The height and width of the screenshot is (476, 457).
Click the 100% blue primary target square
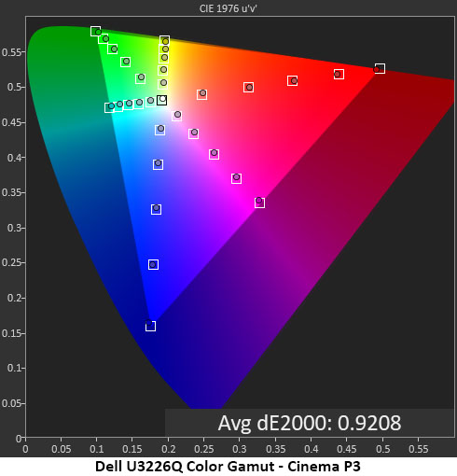pos(150,326)
